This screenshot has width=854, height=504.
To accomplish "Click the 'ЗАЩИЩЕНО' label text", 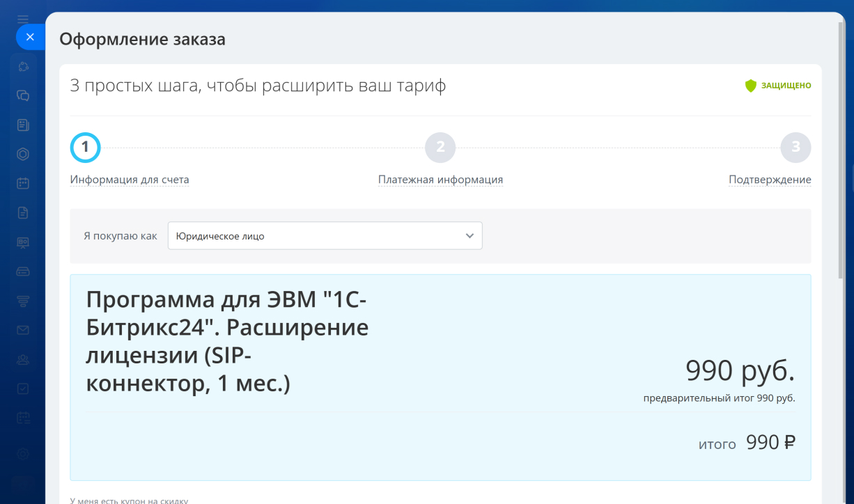I will 786,86.
